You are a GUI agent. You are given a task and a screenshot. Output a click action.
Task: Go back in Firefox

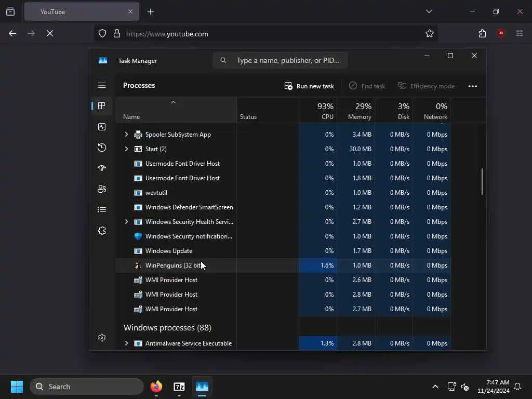(x=12, y=33)
